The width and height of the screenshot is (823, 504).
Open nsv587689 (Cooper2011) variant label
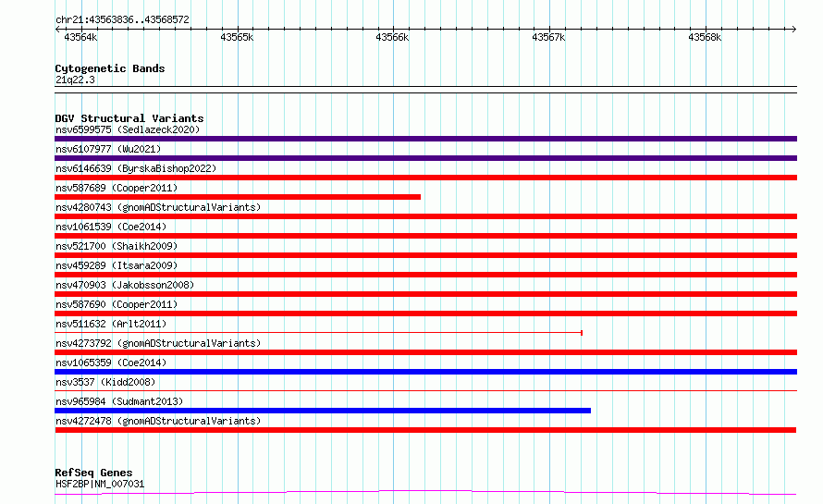tap(117, 188)
